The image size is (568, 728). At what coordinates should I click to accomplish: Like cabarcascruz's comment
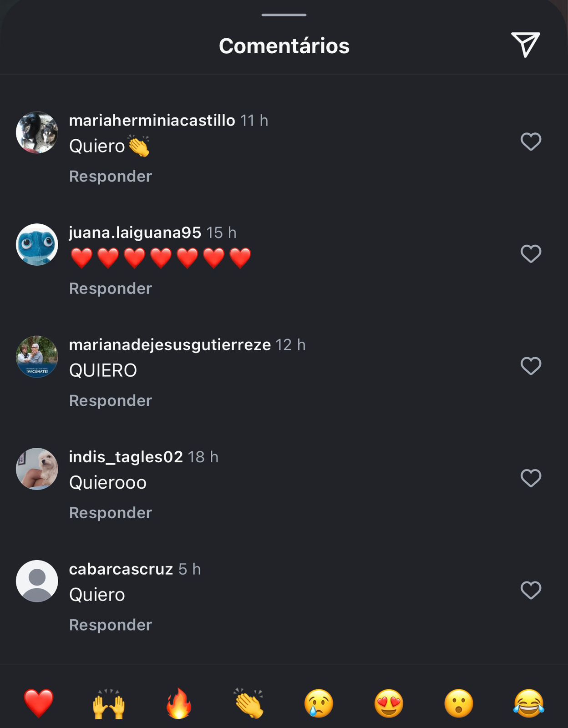point(531,590)
